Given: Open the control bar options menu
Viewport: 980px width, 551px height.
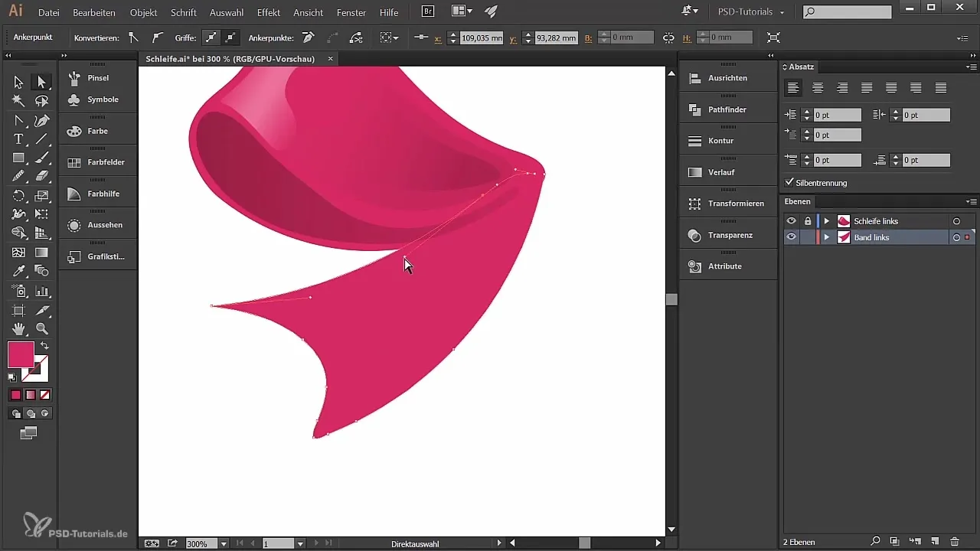Looking at the screenshot, I should [963, 37].
